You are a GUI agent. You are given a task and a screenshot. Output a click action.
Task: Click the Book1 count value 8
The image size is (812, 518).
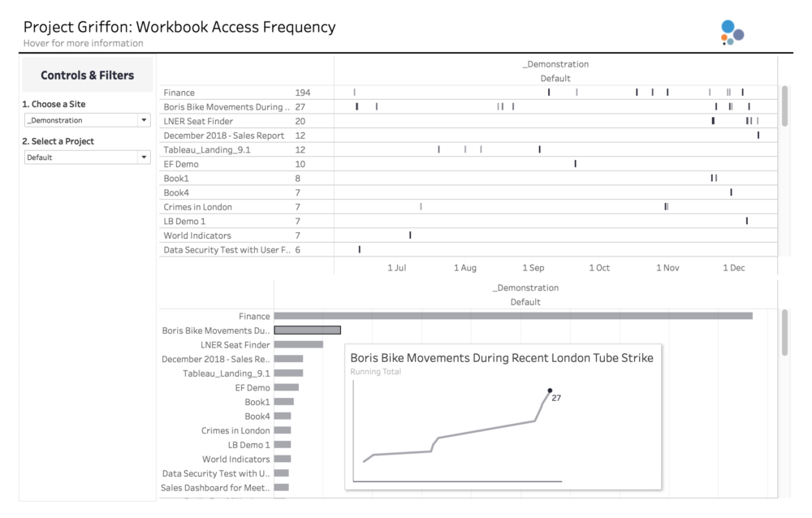click(298, 178)
